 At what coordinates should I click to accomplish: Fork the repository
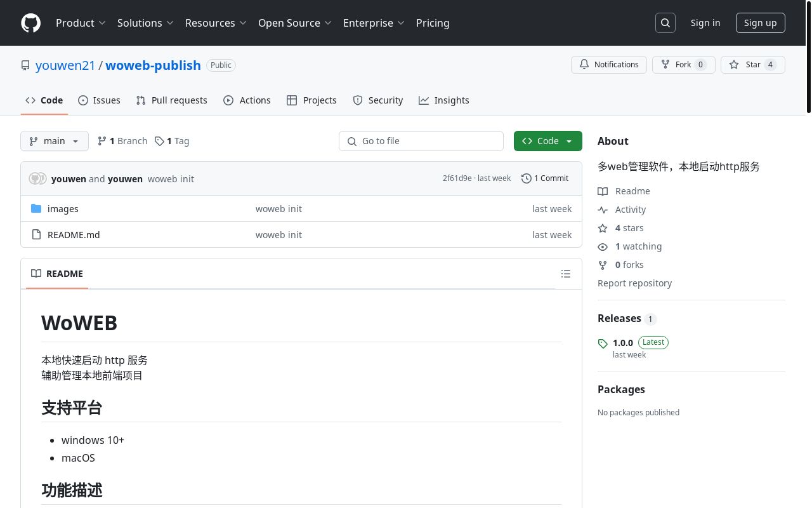click(683, 65)
